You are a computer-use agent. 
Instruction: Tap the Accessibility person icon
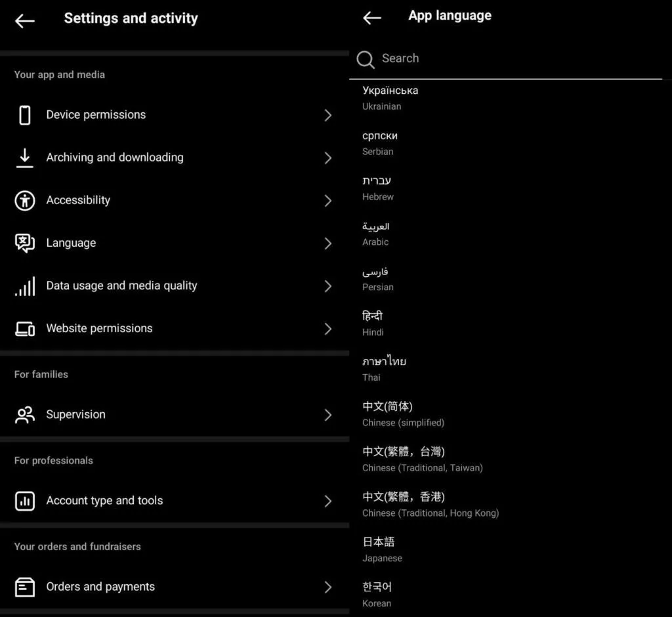pos(25,200)
